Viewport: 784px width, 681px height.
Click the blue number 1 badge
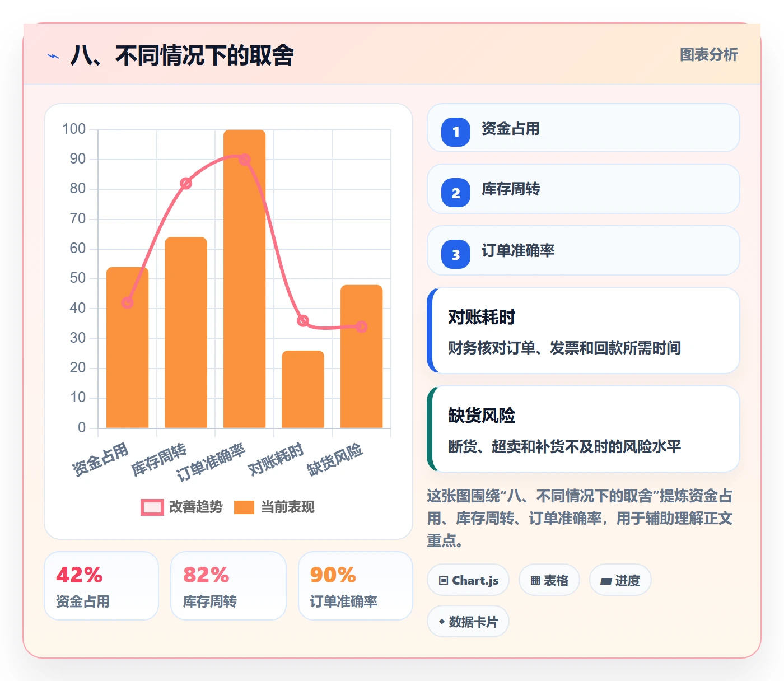pyautogui.click(x=456, y=132)
